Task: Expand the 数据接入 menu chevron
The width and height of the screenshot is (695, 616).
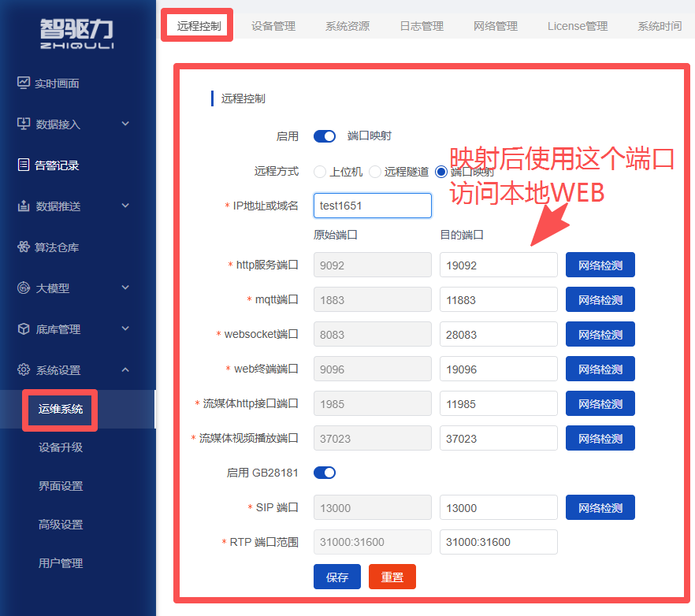Action: (x=125, y=124)
